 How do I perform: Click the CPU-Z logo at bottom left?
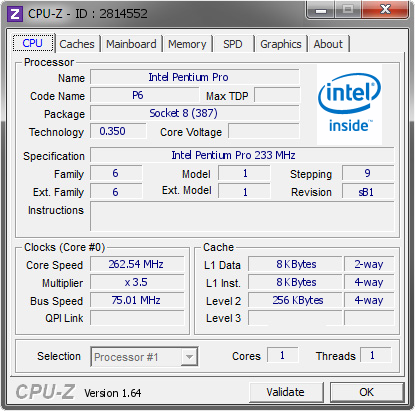tap(45, 391)
